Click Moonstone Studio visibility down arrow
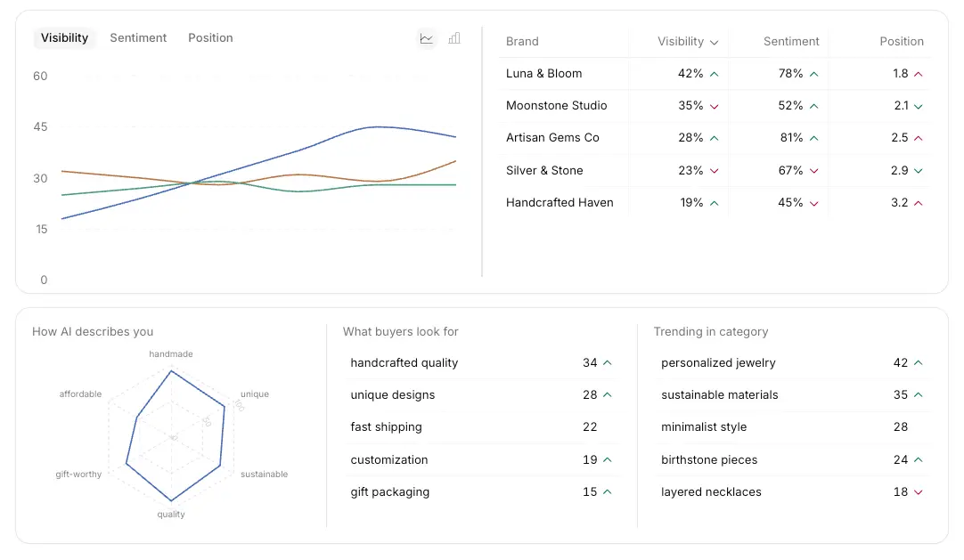Viewport: 964px width, 560px height. click(x=715, y=106)
